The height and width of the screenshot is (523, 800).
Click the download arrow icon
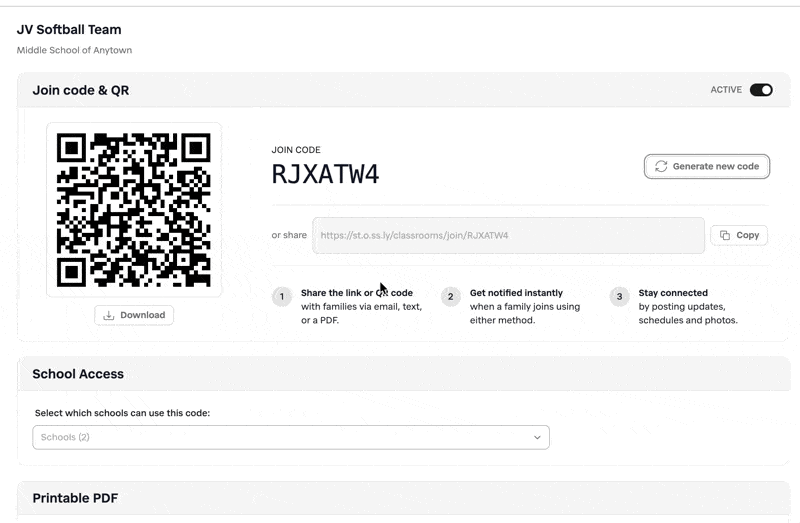tap(109, 315)
